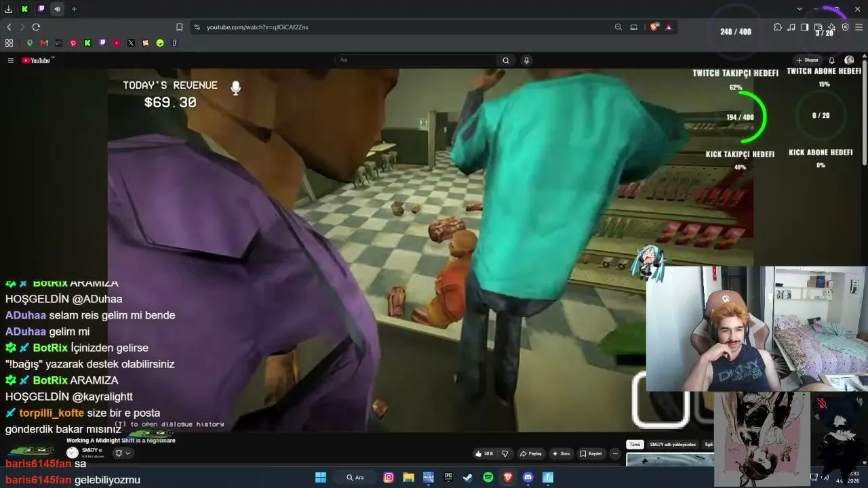This screenshot has height=488, width=868.
Task: Click the Paylaş share button
Action: [x=531, y=453]
